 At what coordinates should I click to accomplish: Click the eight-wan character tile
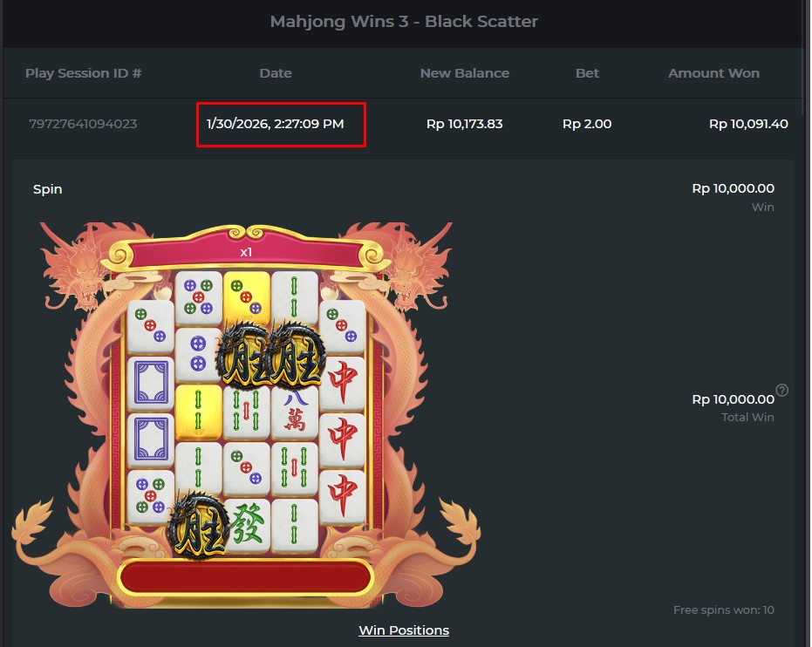click(295, 412)
